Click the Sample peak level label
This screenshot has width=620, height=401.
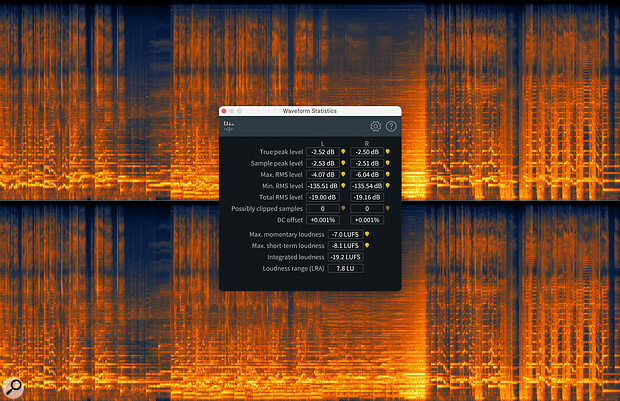click(x=277, y=163)
